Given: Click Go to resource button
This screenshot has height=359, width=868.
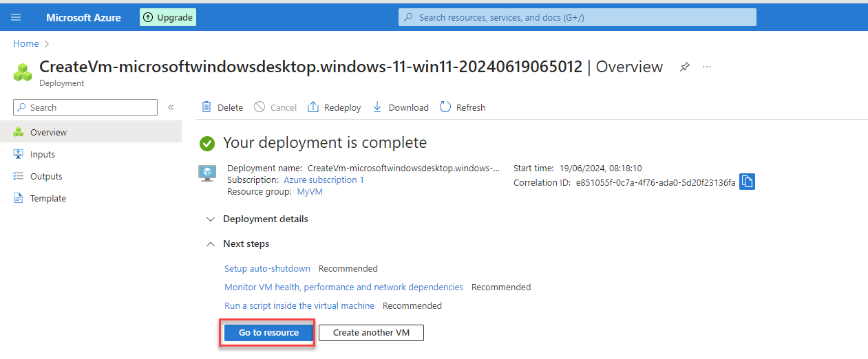Looking at the screenshot, I should tap(268, 332).
